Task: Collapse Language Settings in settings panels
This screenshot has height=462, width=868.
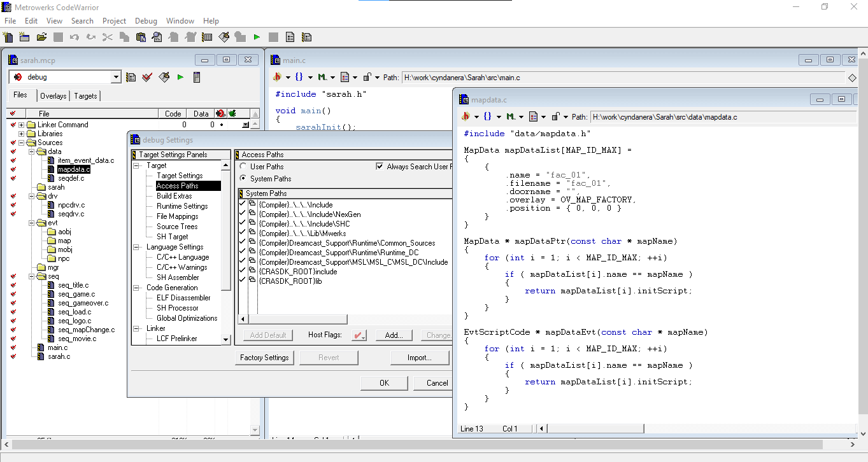Action: pos(137,247)
